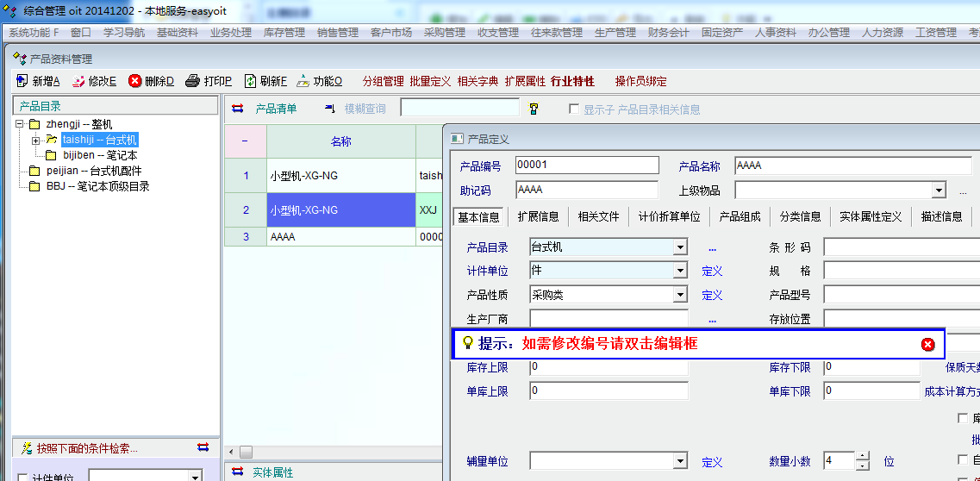This screenshot has height=481, width=980.
Task: Click the 分组管理 link in toolbar
Action: coord(383,81)
